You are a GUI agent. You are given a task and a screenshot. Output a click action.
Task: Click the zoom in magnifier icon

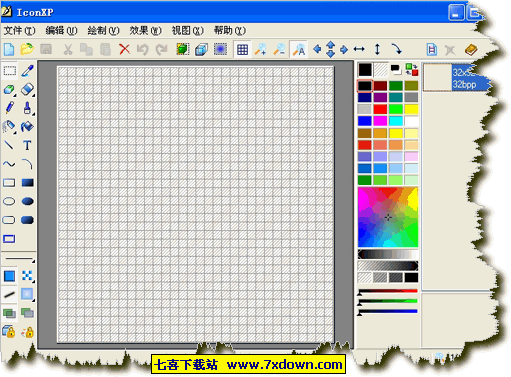(260, 49)
